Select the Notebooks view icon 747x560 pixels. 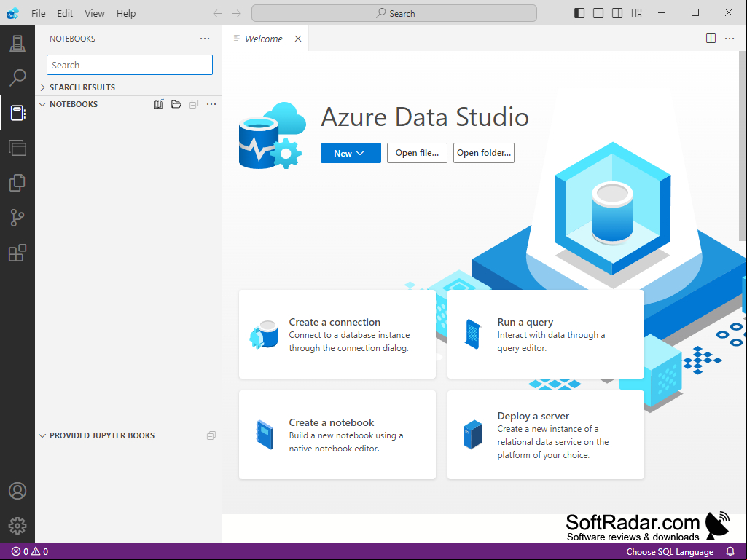coord(17,113)
